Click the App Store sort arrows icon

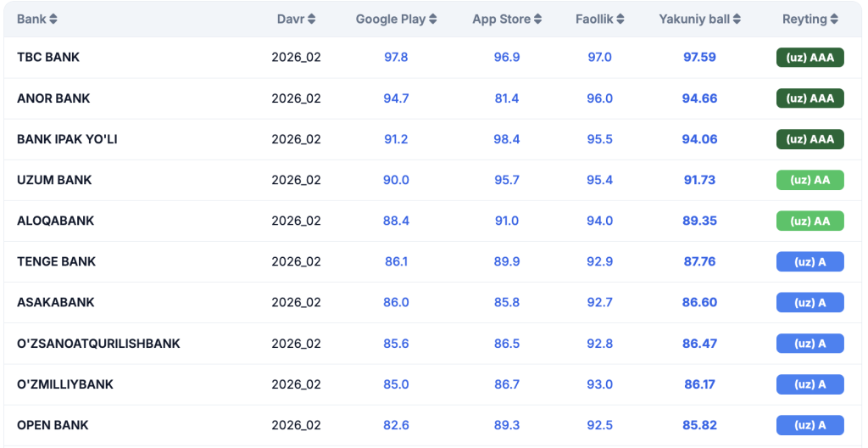[x=537, y=20]
